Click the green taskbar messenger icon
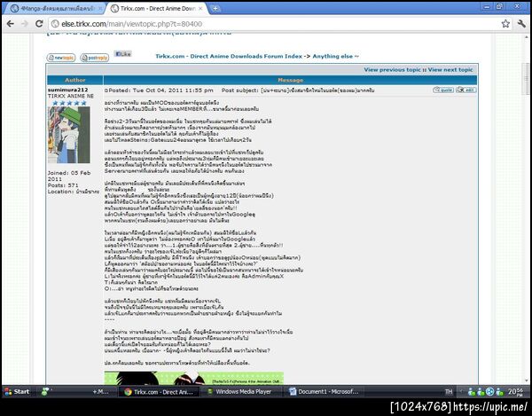This screenshot has width=532, height=416. point(45,391)
